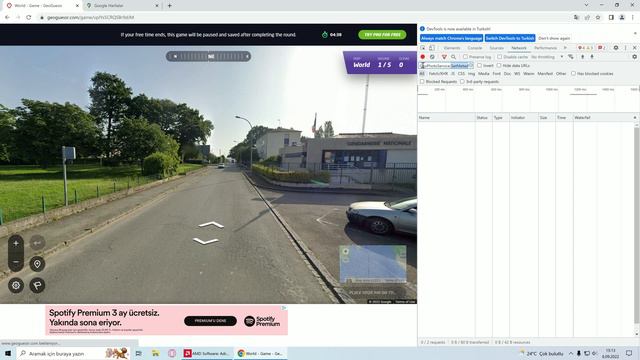Sort by the Waterfall column header
Screen dimensions: 640x360
[606, 118]
